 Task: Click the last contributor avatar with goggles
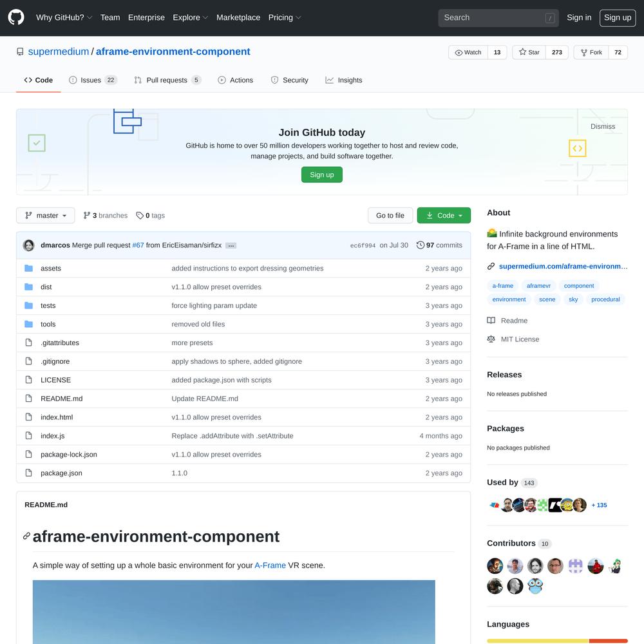pyautogui.click(x=535, y=586)
